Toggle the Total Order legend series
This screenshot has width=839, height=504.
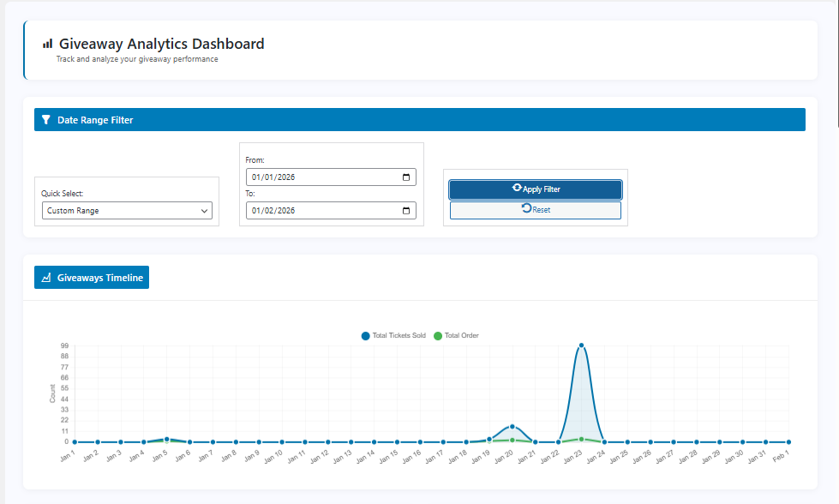click(x=456, y=335)
